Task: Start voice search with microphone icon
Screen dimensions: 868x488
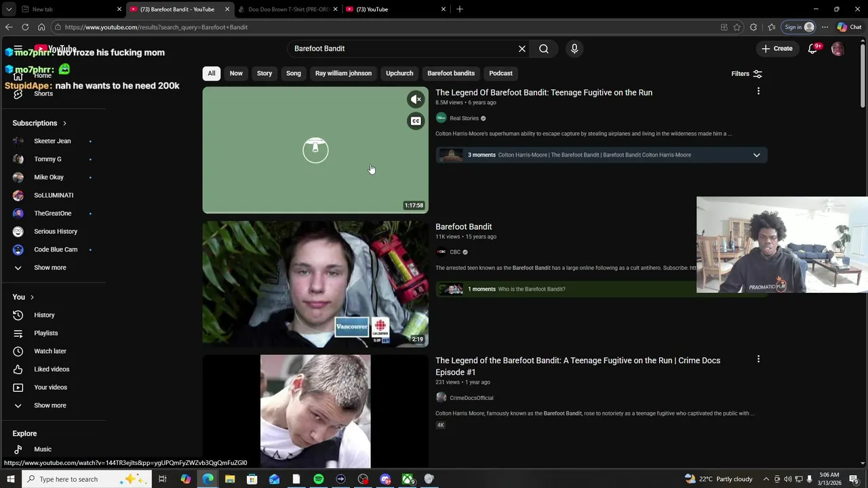Action: click(574, 49)
